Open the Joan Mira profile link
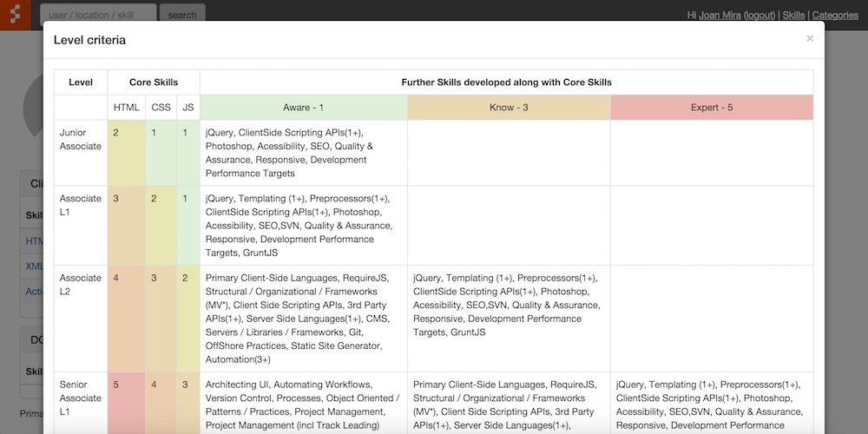Image resolution: width=868 pixels, height=434 pixels. point(720,15)
